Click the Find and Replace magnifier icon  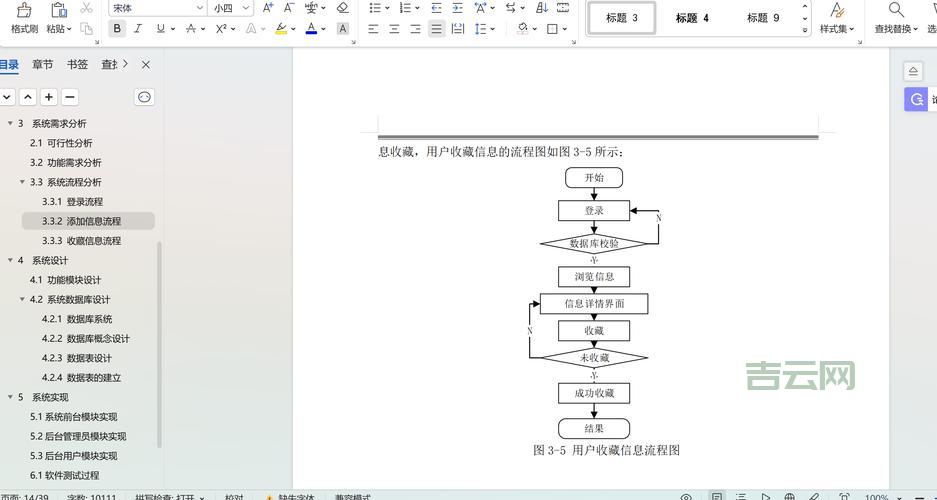pyautogui.click(x=896, y=9)
